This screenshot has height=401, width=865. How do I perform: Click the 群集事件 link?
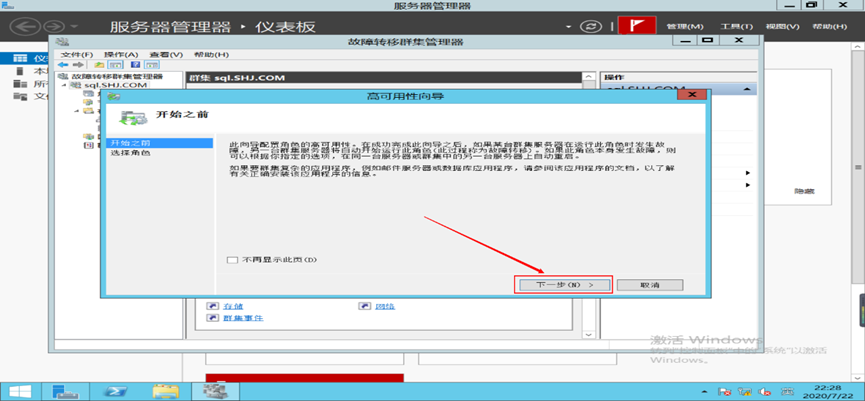pyautogui.click(x=243, y=318)
